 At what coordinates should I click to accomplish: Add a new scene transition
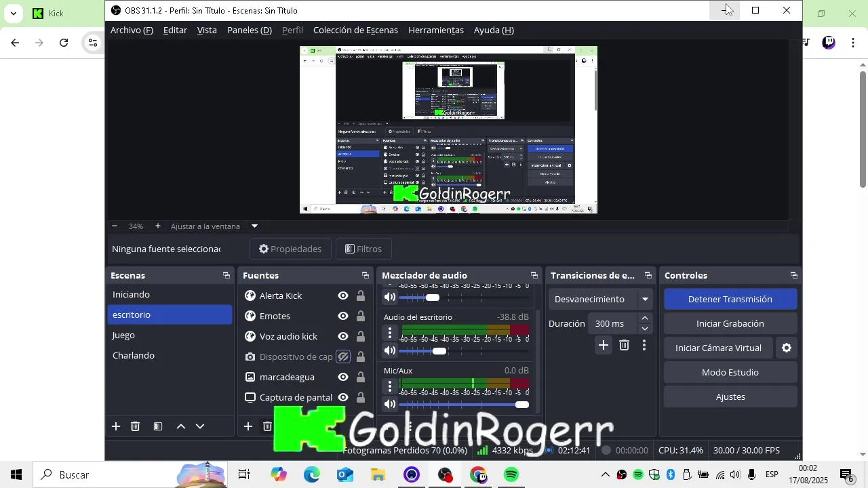click(x=604, y=345)
